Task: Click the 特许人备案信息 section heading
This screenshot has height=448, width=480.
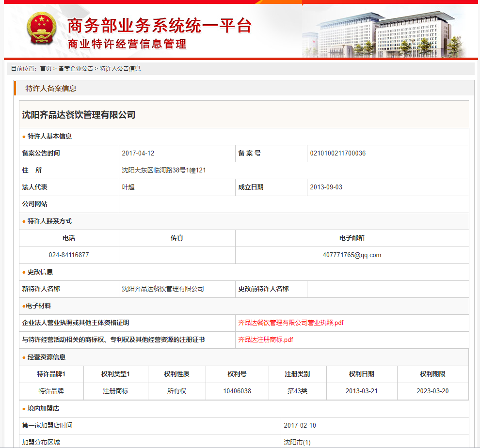Action: pyautogui.click(x=50, y=88)
